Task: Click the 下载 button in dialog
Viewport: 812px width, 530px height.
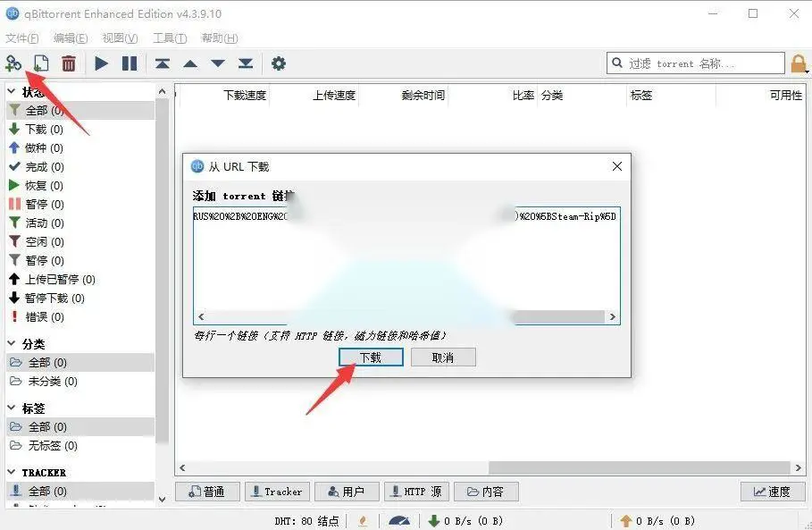Action: click(x=371, y=357)
